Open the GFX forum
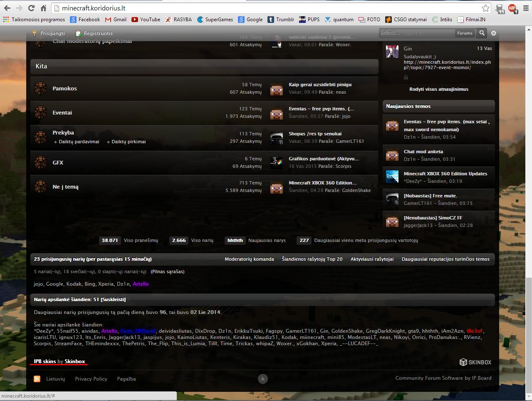 [58, 162]
